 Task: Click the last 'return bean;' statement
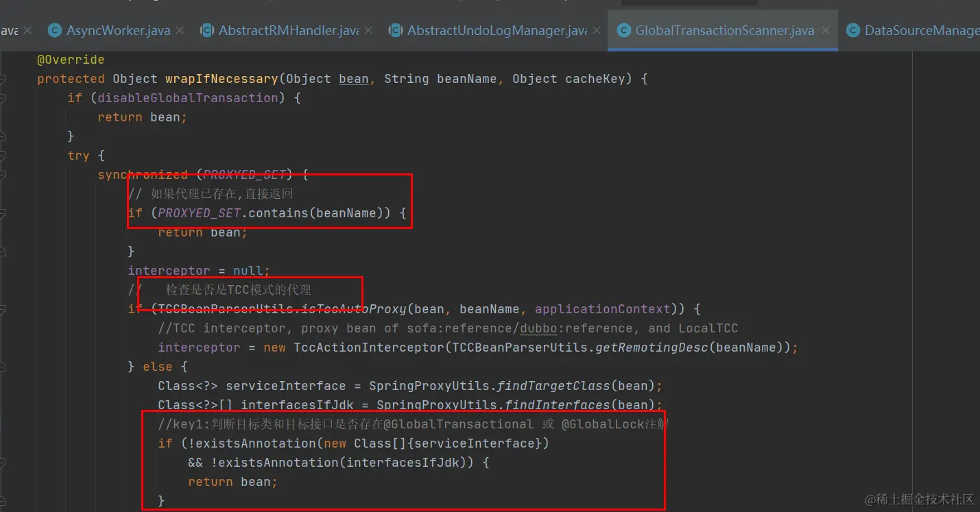pos(233,482)
